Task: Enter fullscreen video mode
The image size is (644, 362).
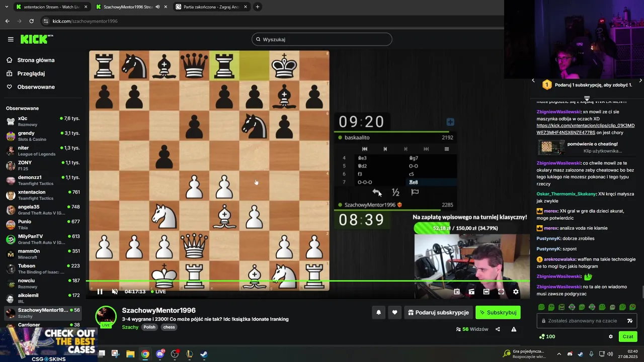Action: coord(501,292)
